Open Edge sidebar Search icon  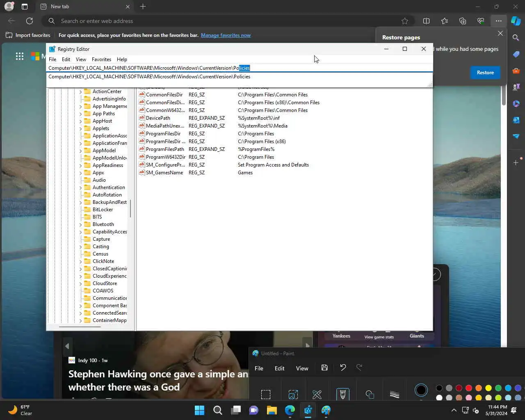coord(516,38)
